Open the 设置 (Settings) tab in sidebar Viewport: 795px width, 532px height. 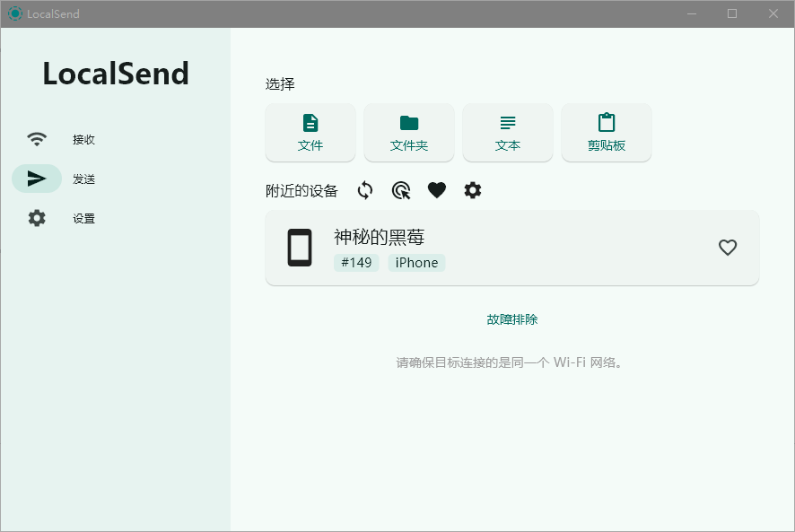(61, 218)
